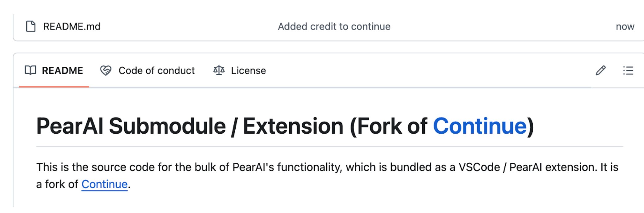Open the underlined Continue link in paragraph
The width and height of the screenshot is (644, 213).
[x=104, y=184]
